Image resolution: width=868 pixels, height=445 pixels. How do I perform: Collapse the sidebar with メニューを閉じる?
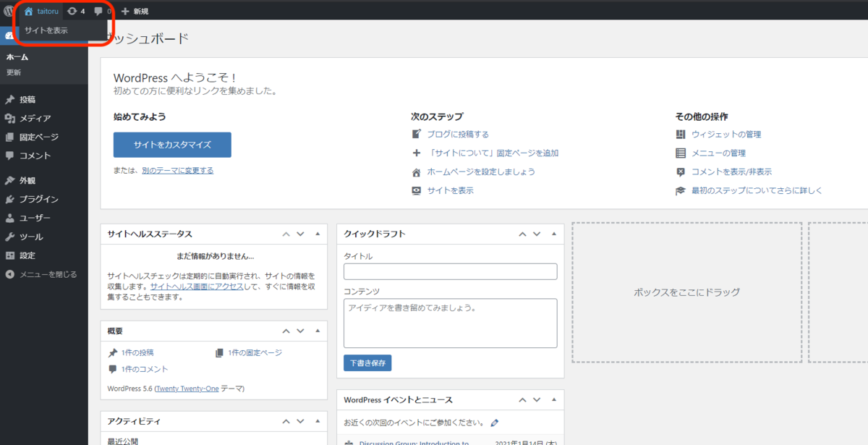[x=48, y=274]
